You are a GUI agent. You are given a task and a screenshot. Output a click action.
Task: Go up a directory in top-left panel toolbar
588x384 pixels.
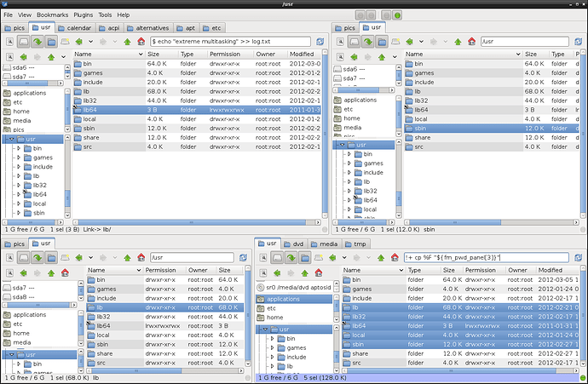(127, 42)
